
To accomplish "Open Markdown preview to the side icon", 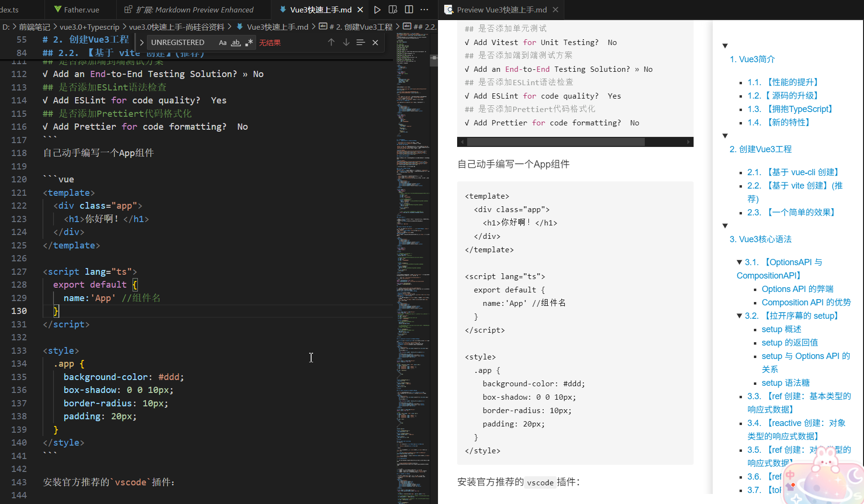I will 393,10.
